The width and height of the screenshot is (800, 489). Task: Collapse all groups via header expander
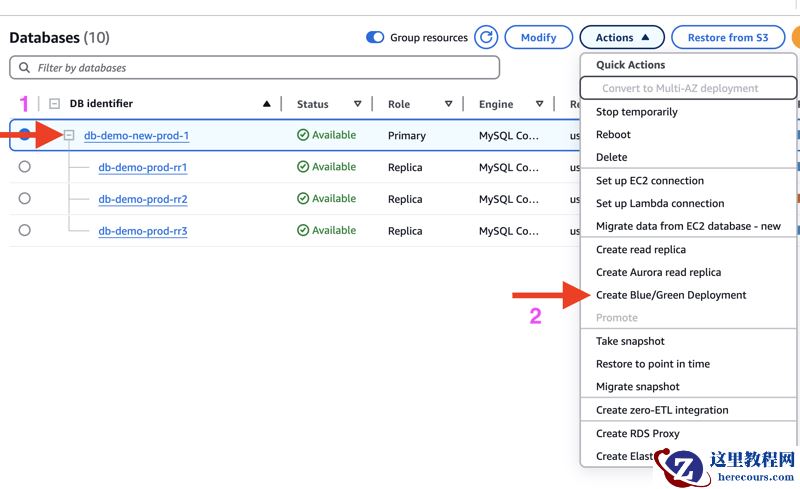pyautogui.click(x=54, y=104)
